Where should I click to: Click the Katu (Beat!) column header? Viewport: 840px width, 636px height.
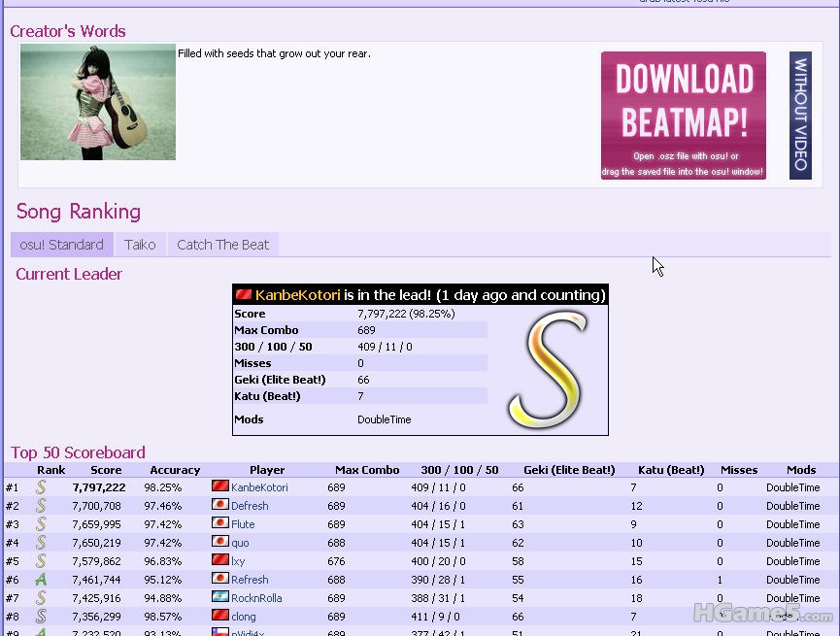click(x=671, y=470)
